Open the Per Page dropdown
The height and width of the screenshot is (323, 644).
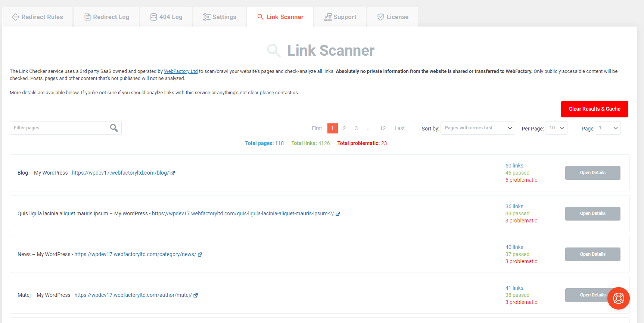tap(556, 128)
